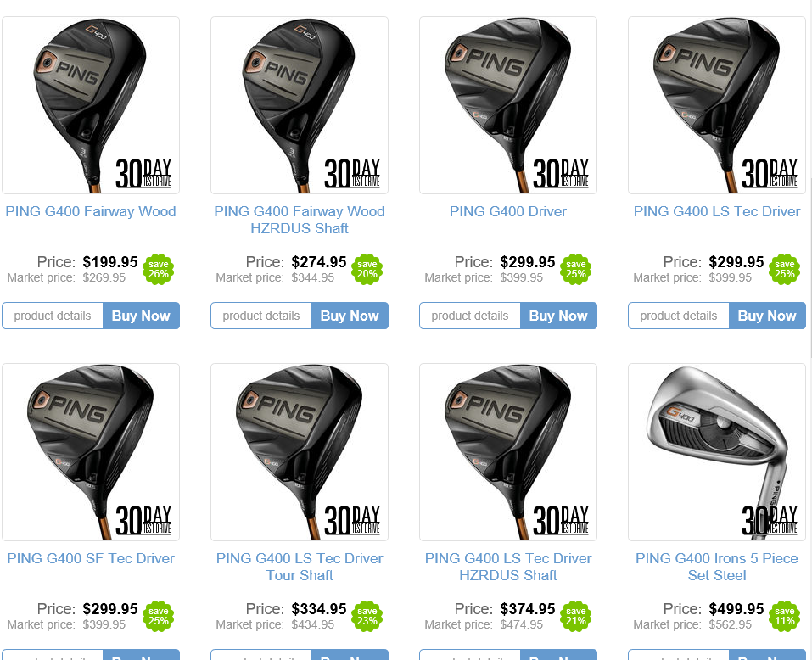View product details for G400 LS Tec Driver
Viewport: 812px width, 660px height.
(x=679, y=316)
